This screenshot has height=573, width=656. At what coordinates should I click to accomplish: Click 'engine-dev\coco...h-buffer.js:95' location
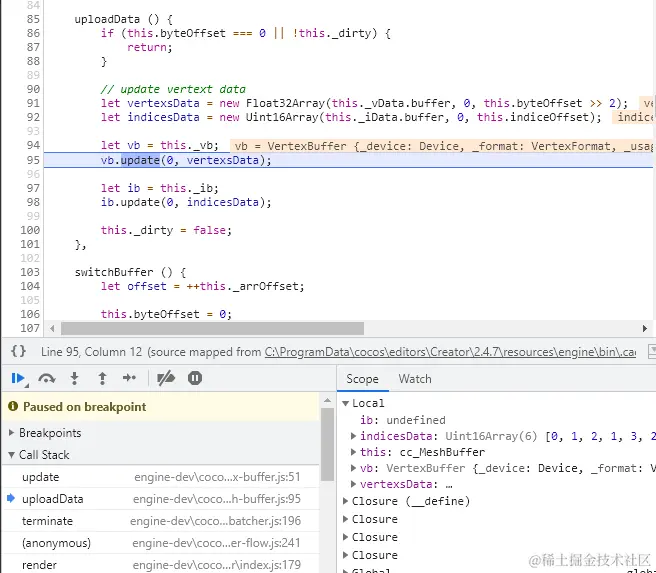[217, 499]
